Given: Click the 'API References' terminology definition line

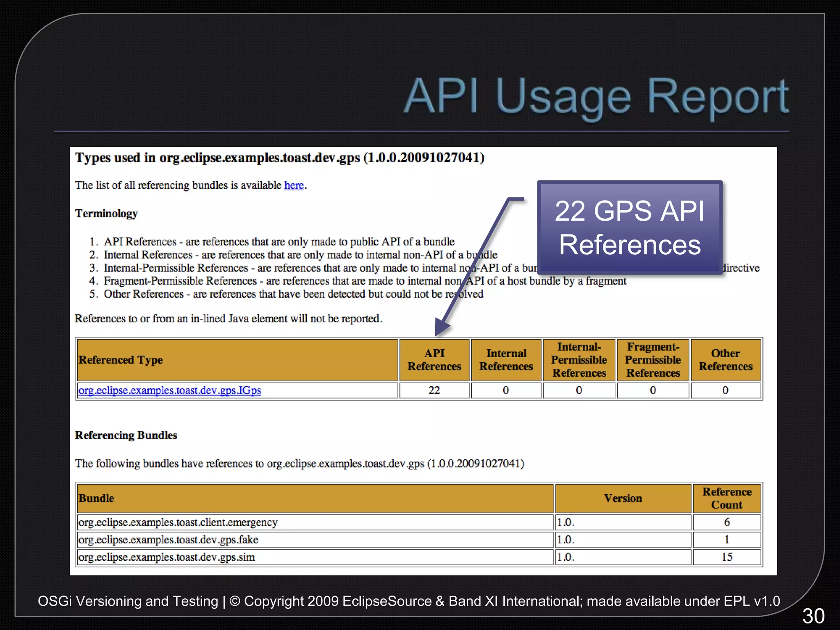Looking at the screenshot, I should click(279, 242).
